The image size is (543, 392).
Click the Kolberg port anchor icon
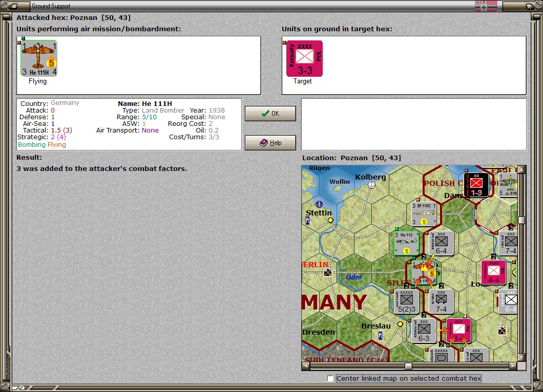click(371, 185)
